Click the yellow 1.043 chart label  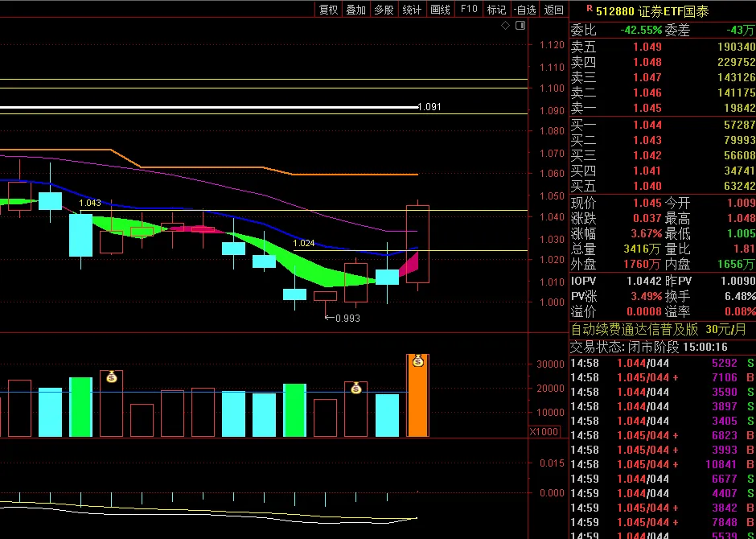pos(90,203)
